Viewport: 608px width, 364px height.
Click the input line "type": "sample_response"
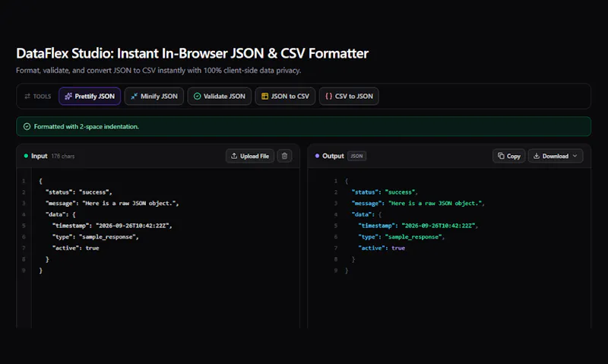(96, 237)
